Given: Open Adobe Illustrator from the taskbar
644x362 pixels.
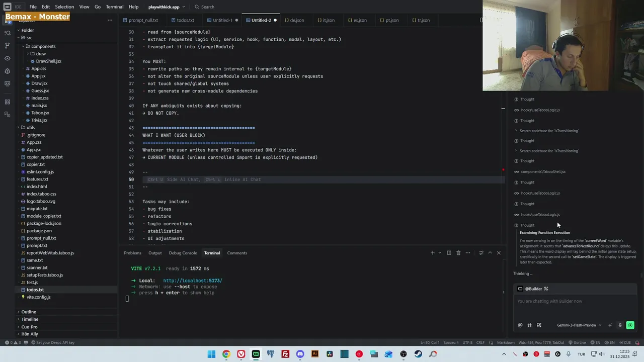Looking at the screenshot, I should [315, 354].
